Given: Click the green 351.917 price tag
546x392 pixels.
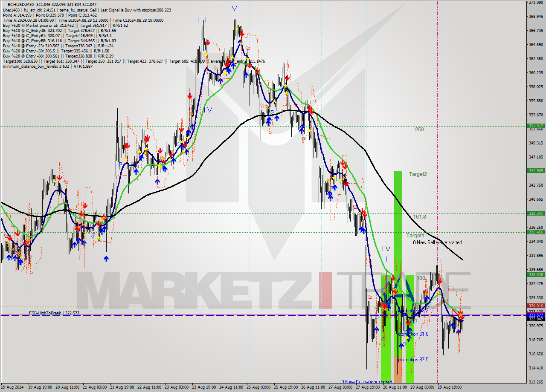Looking at the screenshot, I should pos(536,126).
